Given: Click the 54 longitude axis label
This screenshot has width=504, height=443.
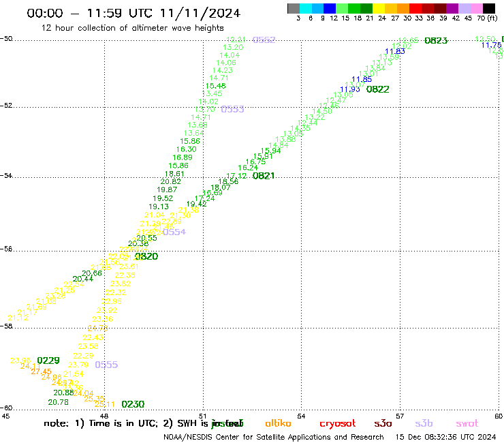Looking at the screenshot, I should click(x=301, y=416).
